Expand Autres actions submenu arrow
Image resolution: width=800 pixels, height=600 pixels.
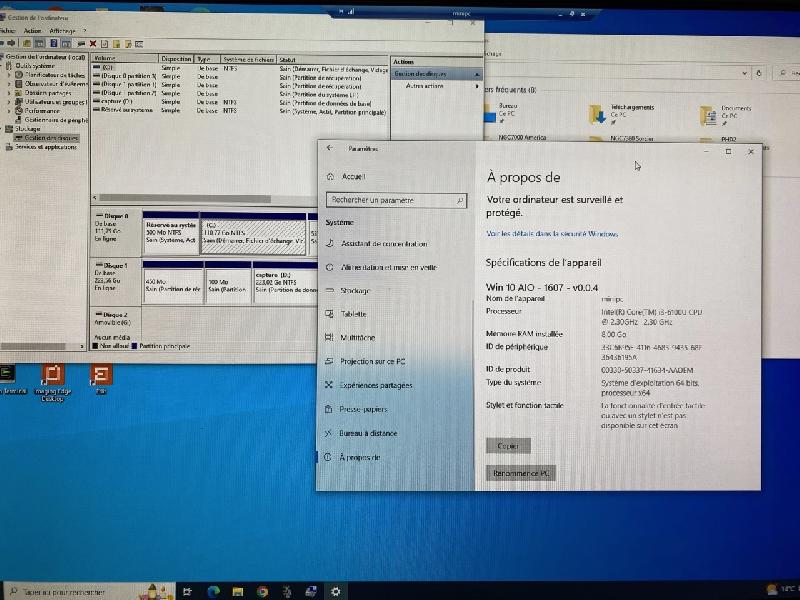pyautogui.click(x=477, y=86)
